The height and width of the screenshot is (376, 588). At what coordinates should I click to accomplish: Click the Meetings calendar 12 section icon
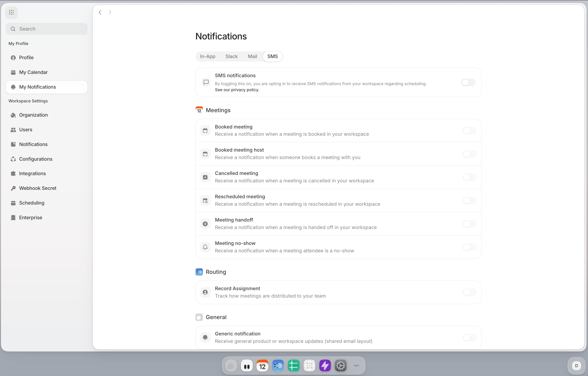point(199,110)
